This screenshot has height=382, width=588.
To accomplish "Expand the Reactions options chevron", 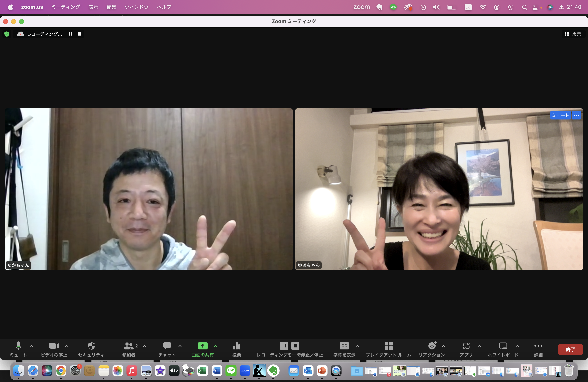I will pyautogui.click(x=443, y=346).
